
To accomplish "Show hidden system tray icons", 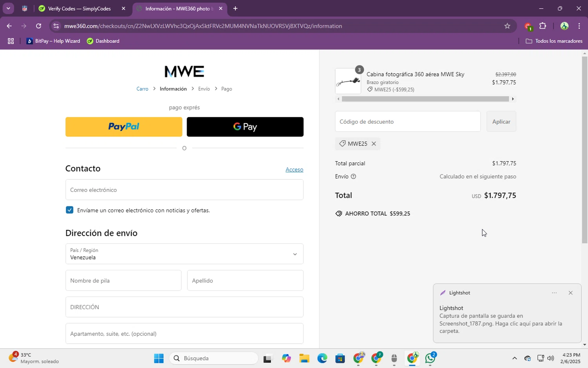I will [514, 358].
